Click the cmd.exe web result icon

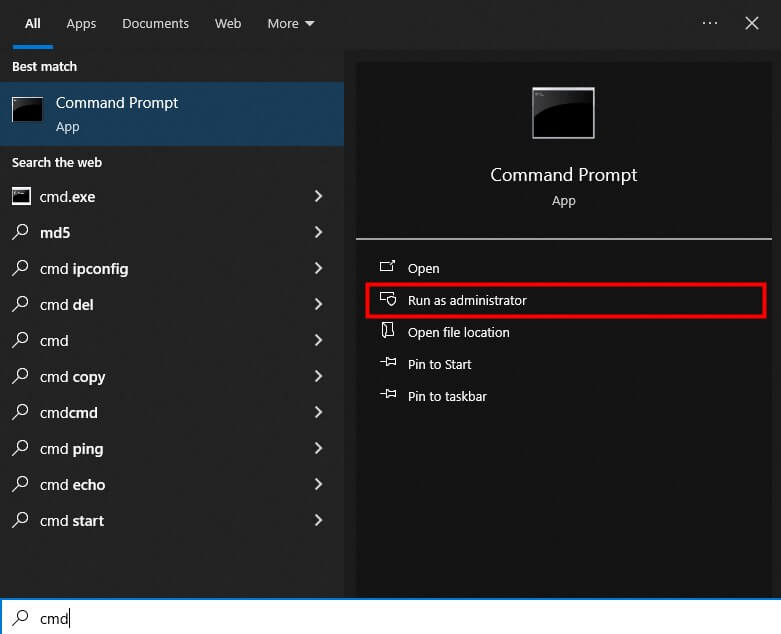click(21, 197)
